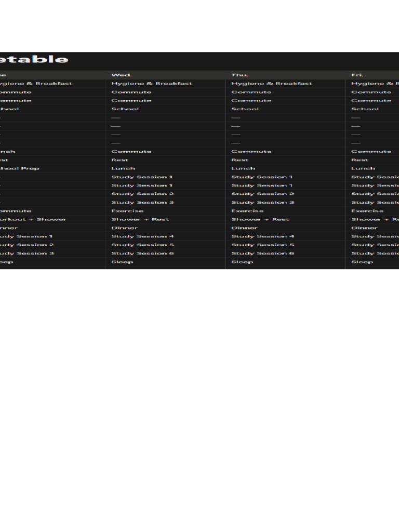Image resolution: width=399 pixels, height=532 pixels.
Task: Click 'Dinner' in the Thu. column
Action: click(x=245, y=228)
